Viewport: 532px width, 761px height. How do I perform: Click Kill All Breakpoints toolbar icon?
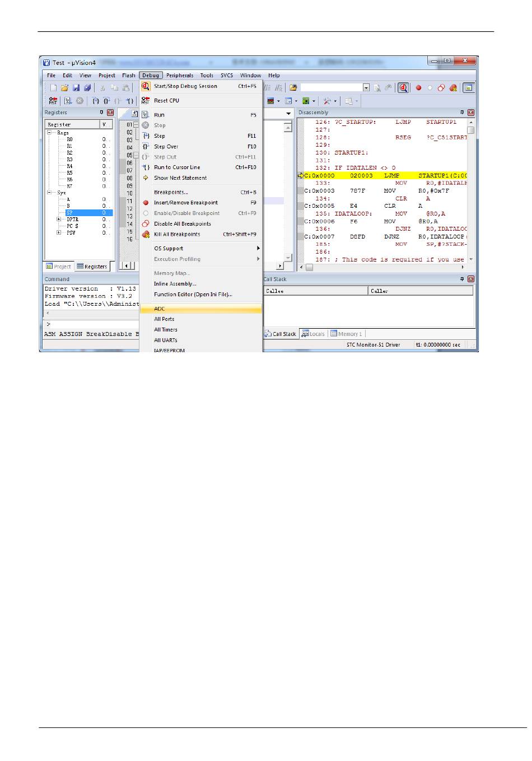click(x=453, y=88)
